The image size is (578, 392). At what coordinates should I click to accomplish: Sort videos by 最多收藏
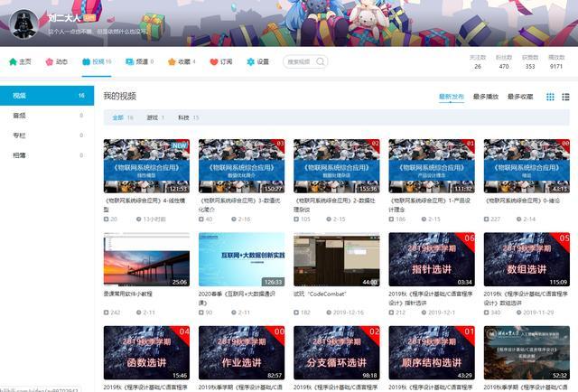click(520, 96)
